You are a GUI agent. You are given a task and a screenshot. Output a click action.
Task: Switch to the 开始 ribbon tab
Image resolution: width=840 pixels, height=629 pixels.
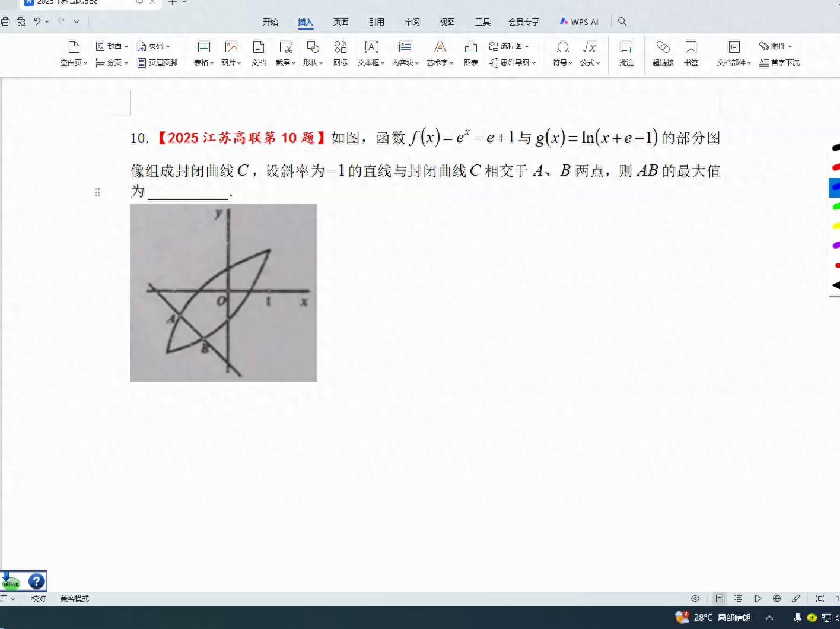click(x=271, y=21)
